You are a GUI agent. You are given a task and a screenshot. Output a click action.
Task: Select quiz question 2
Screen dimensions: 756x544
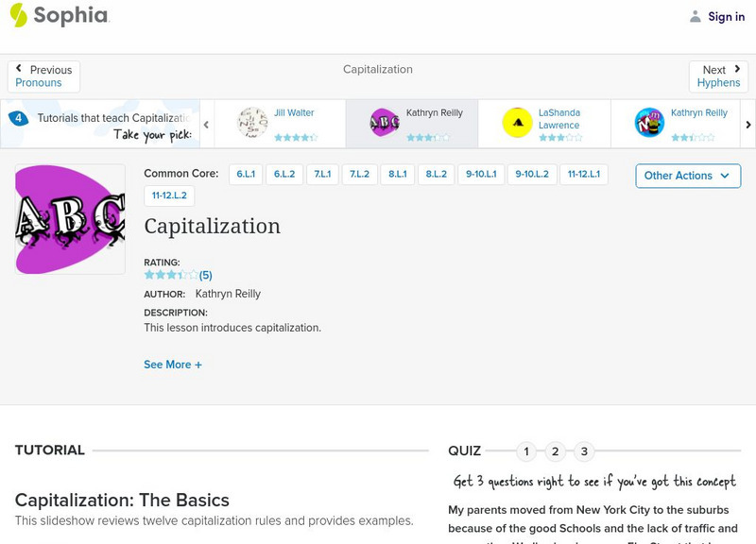[556, 451]
